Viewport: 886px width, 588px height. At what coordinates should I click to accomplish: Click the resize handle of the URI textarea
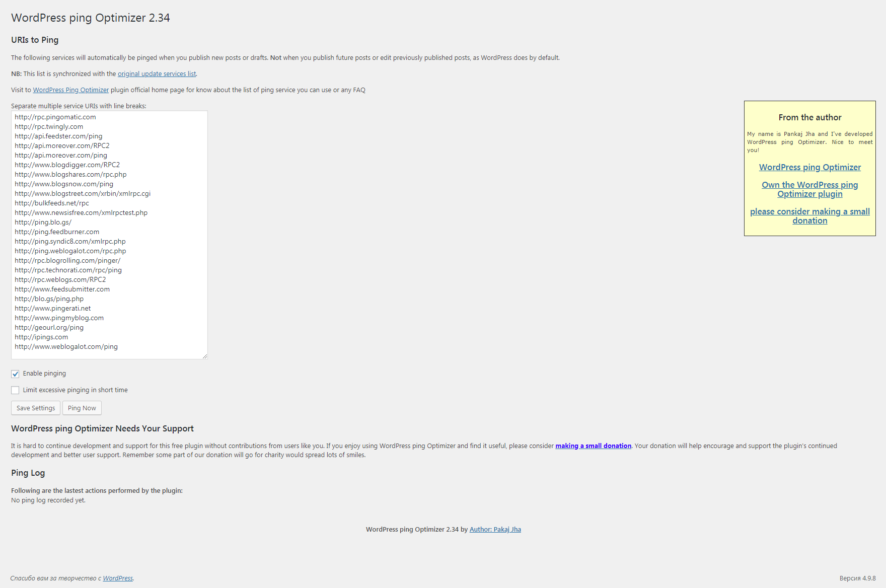click(204, 356)
